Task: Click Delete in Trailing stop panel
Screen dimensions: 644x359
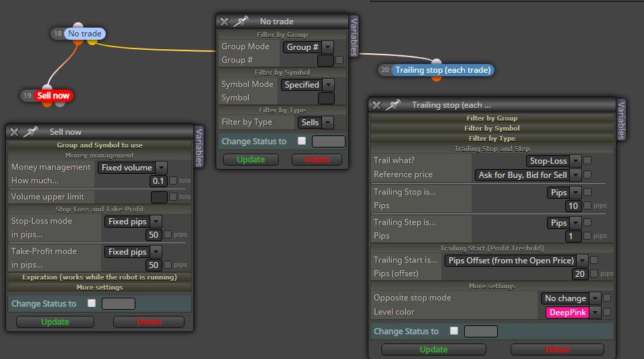Action: point(557,350)
